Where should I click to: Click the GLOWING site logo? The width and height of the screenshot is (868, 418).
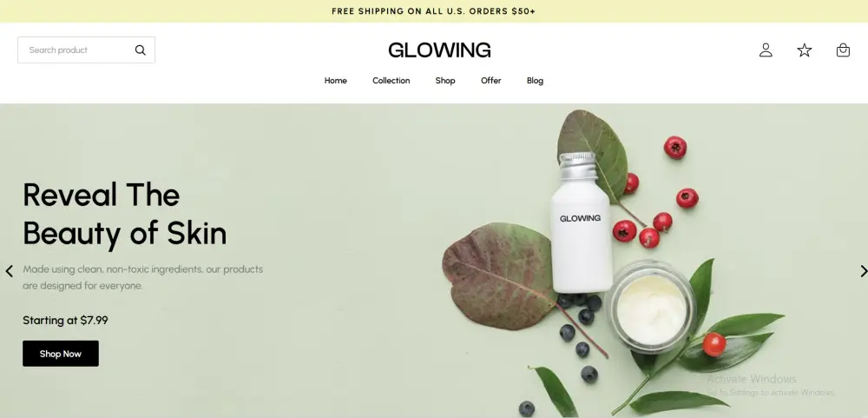point(439,50)
